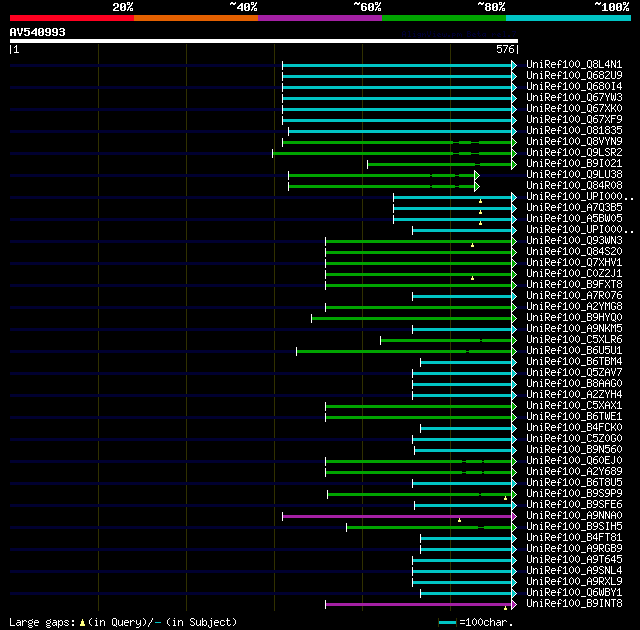
Task: Select UniRef100_B9S9P9 hit name
Action: pos(574,494)
